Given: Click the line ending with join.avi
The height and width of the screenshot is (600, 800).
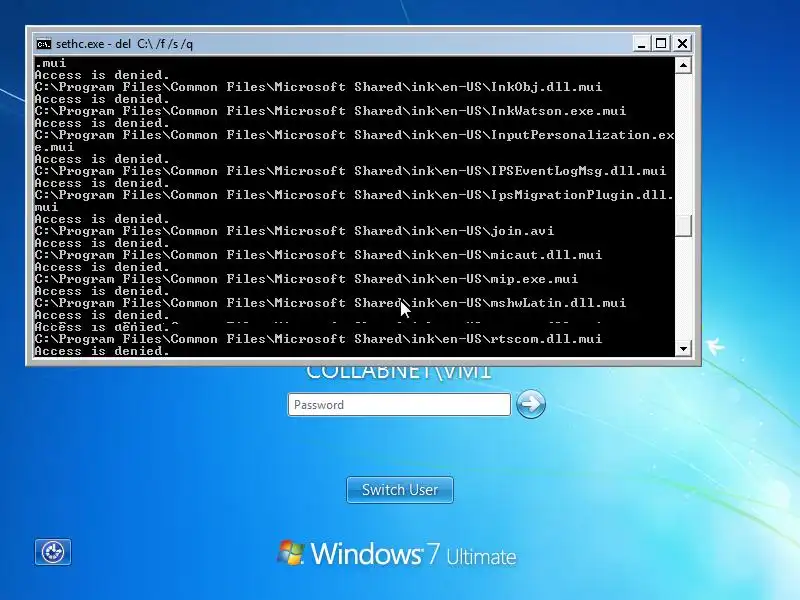Looking at the screenshot, I should click(x=294, y=231).
